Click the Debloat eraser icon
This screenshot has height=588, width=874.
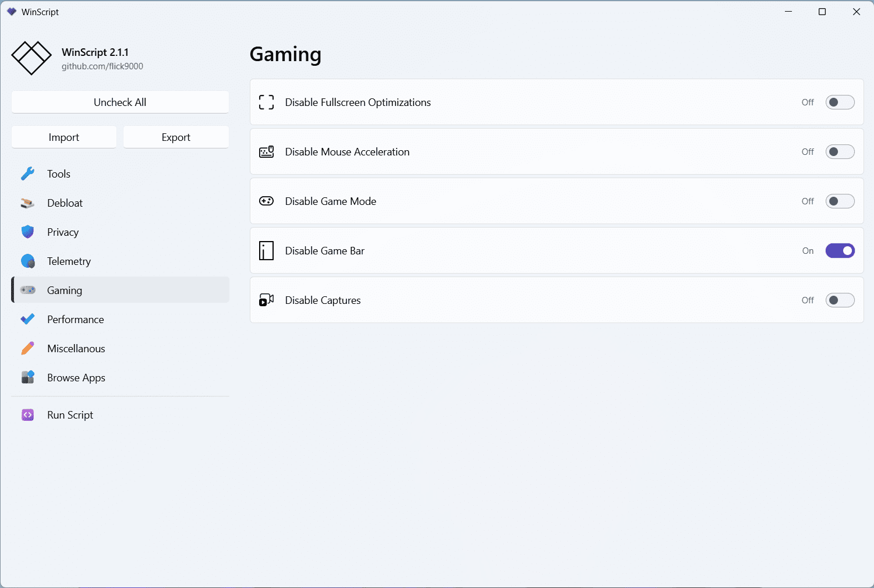(27, 203)
